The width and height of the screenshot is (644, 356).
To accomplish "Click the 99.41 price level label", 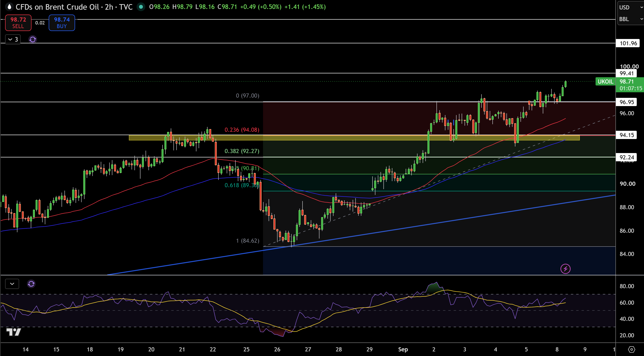I will tap(626, 73).
